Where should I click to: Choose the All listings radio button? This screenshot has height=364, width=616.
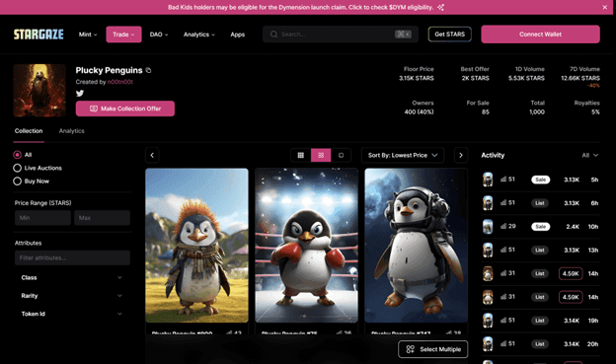[18, 155]
